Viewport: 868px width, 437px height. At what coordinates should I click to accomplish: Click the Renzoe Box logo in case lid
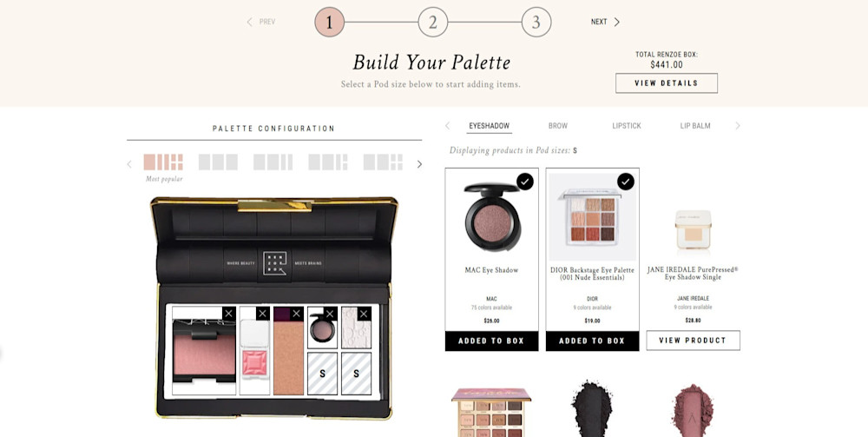coord(274,263)
